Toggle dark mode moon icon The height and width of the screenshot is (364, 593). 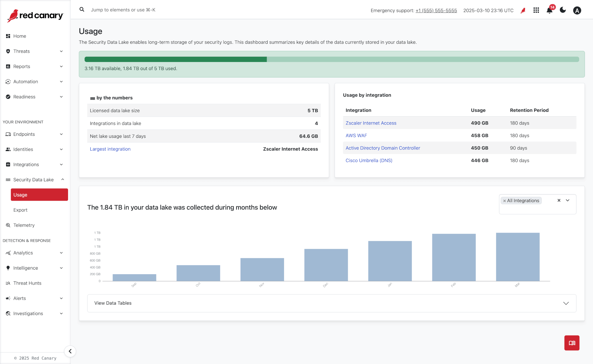563,10
